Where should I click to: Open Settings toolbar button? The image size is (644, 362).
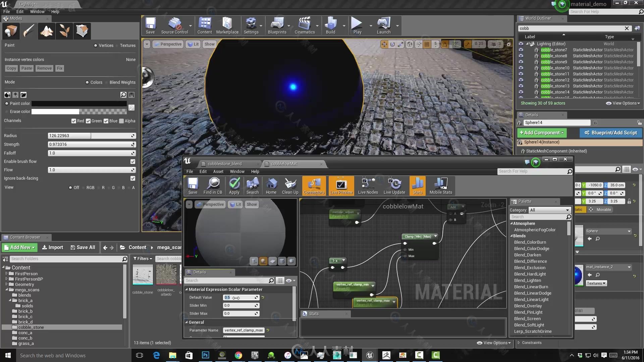[x=251, y=25]
